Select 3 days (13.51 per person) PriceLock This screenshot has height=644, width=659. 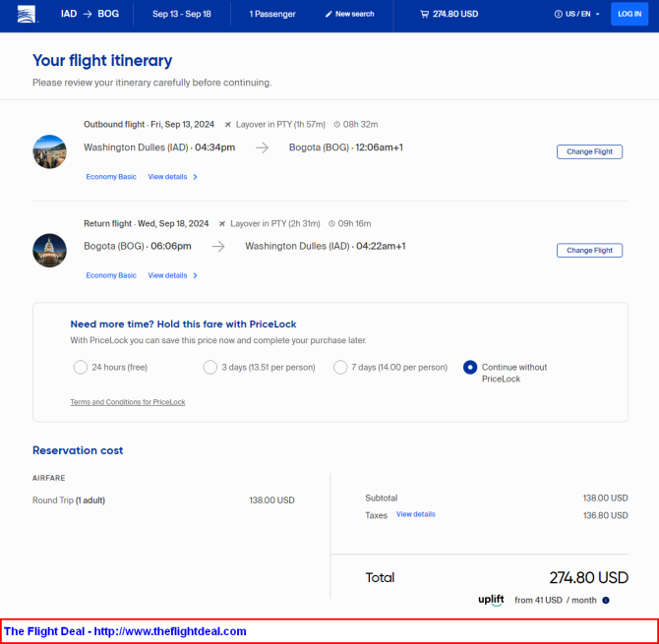pos(210,367)
